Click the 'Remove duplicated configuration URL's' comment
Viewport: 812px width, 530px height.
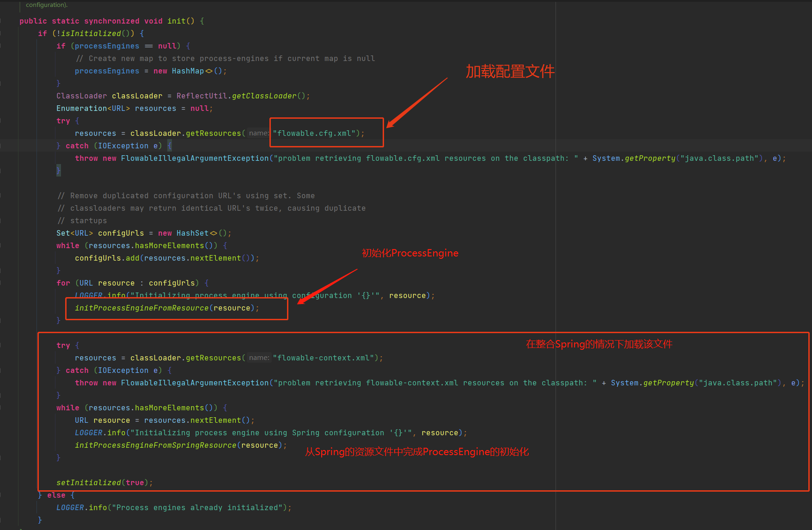click(x=186, y=196)
